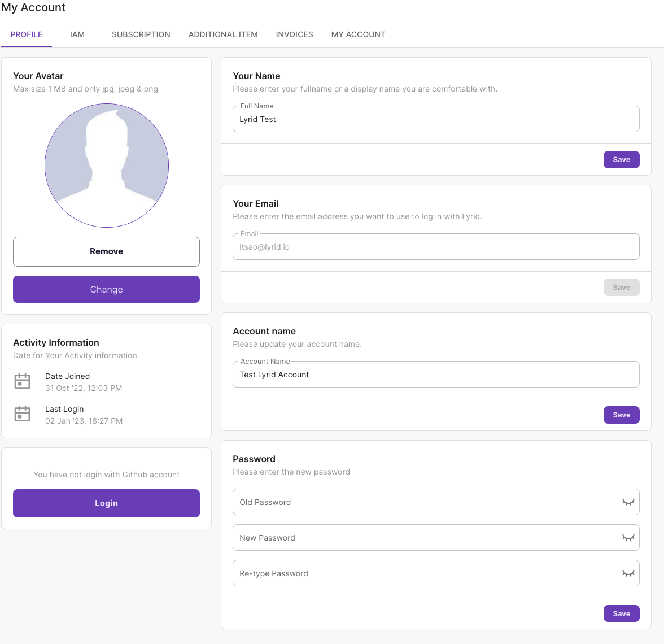Click the Date Joined calendar icon
This screenshot has width=664, height=644.
click(x=22, y=381)
